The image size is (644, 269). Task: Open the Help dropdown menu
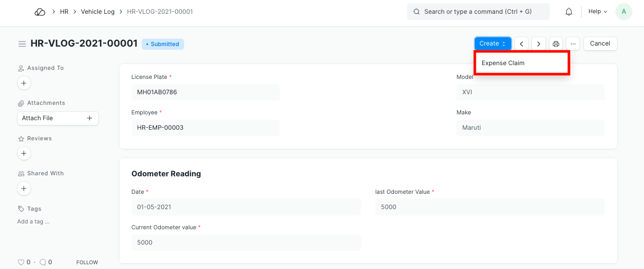point(597,12)
